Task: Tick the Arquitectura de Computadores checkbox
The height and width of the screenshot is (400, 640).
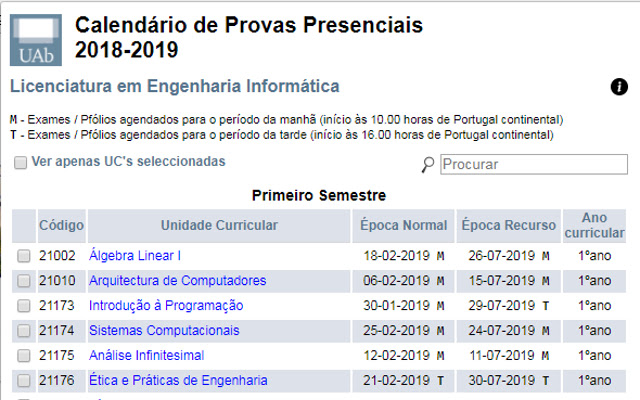Action: pyautogui.click(x=24, y=281)
